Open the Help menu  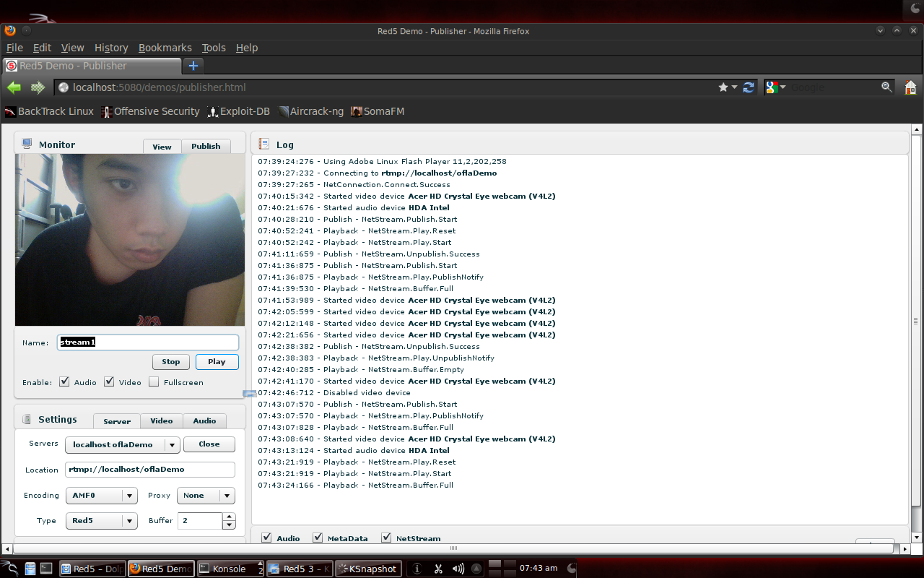click(247, 48)
